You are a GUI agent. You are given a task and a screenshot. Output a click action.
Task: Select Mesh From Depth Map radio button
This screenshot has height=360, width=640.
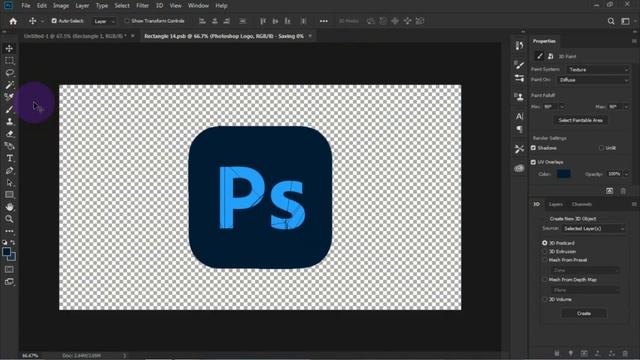click(544, 280)
